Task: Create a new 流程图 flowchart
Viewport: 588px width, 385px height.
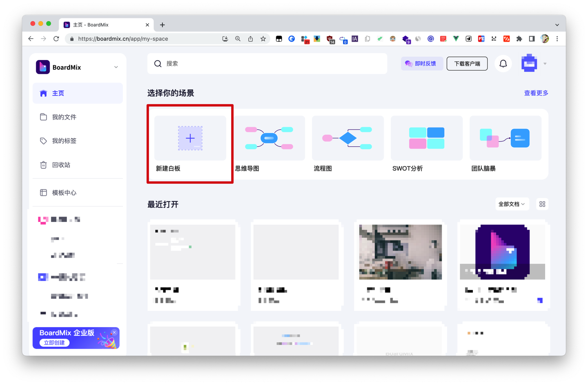Action: (x=347, y=138)
